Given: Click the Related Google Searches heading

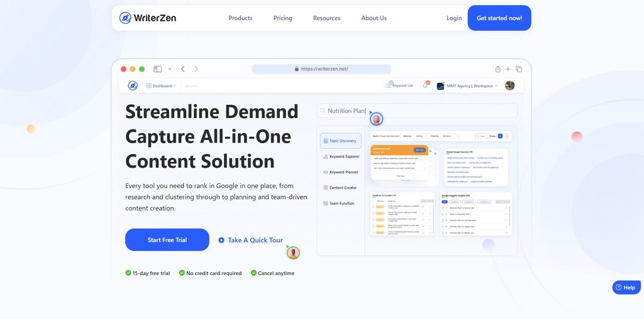Looking at the screenshot, I should coord(460,152).
